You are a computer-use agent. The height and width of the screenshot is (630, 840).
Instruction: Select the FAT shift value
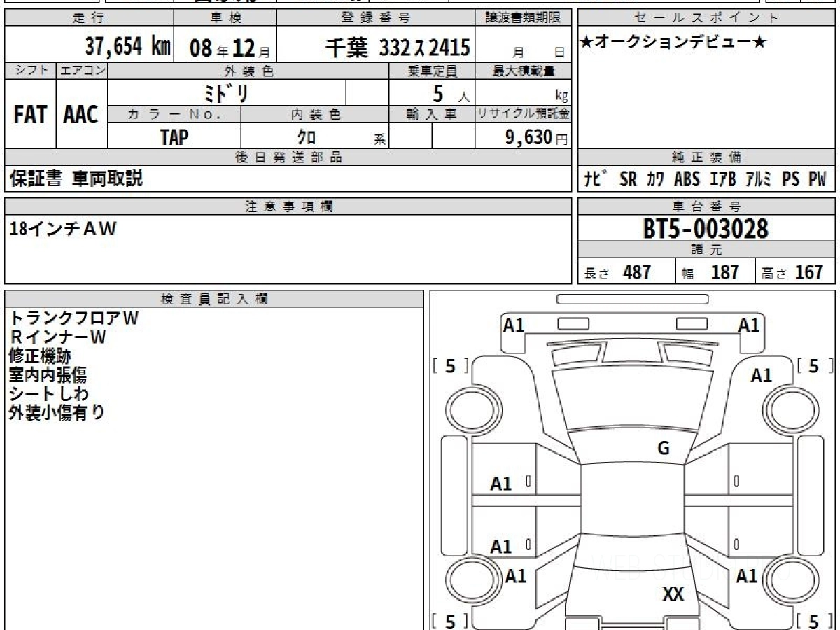[x=30, y=115]
